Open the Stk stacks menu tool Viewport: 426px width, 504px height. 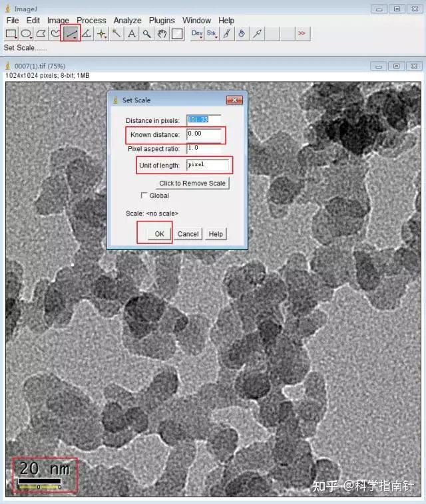tap(212, 33)
